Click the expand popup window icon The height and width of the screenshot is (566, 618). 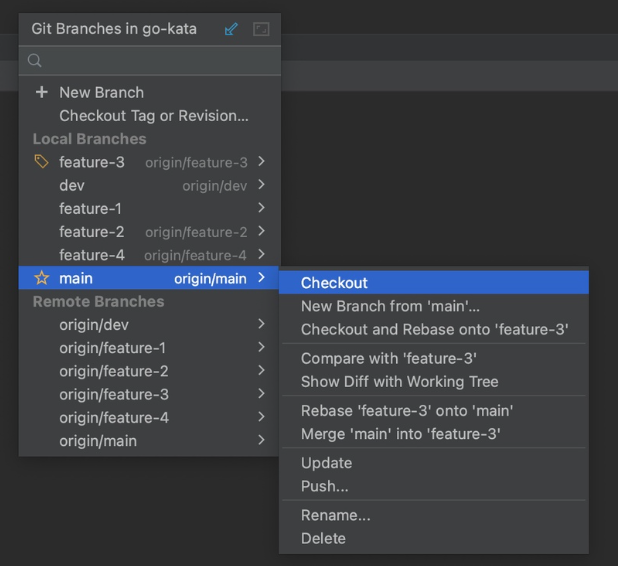(261, 30)
